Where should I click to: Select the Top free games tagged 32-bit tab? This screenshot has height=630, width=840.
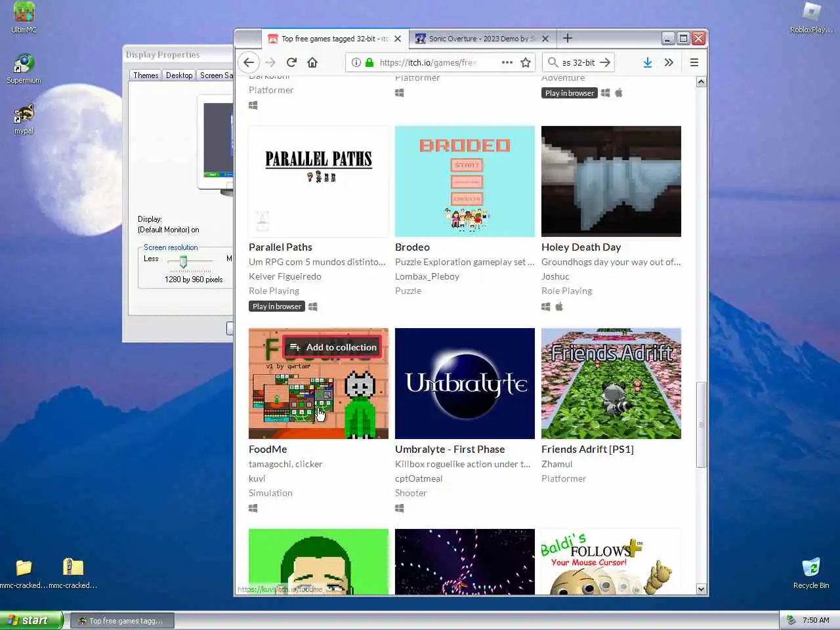pyautogui.click(x=335, y=39)
